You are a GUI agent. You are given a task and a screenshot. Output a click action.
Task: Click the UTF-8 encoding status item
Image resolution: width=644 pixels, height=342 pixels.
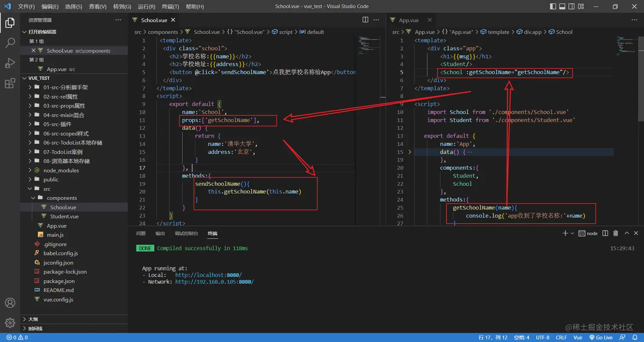[543, 338]
